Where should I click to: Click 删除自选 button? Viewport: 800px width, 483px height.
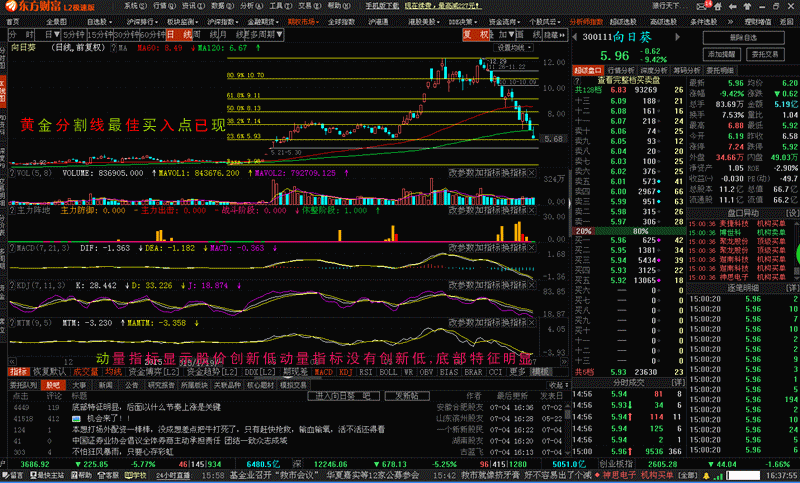point(743,38)
